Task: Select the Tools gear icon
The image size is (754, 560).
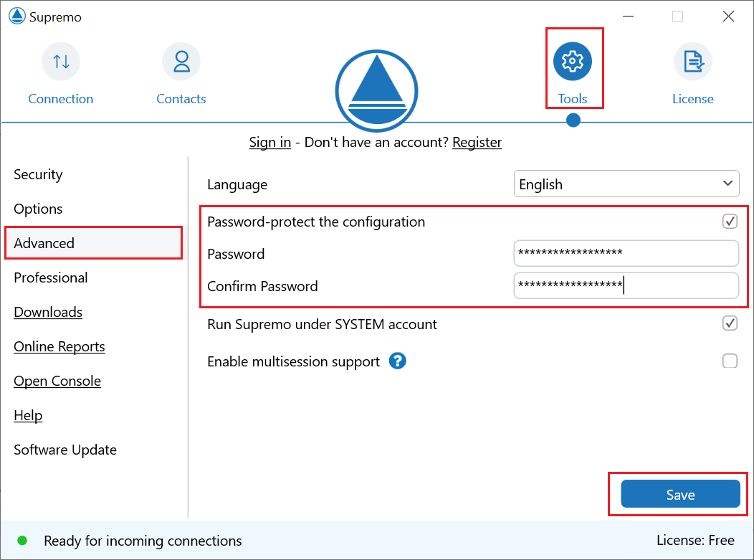Action: pyautogui.click(x=573, y=61)
